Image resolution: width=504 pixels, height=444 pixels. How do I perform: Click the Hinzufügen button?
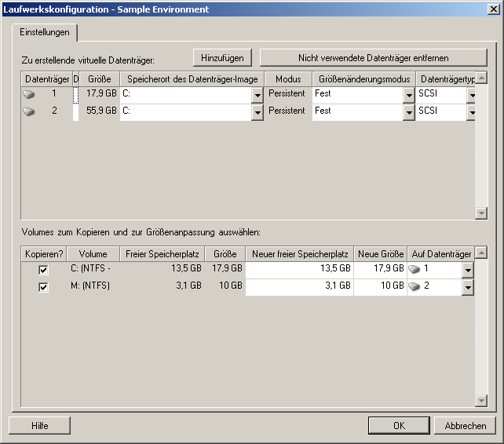point(223,57)
